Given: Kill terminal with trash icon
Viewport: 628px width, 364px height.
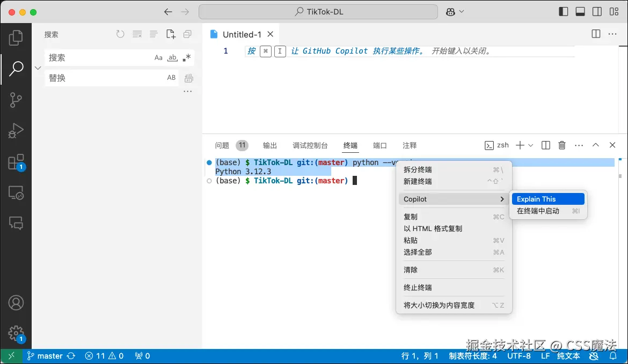Looking at the screenshot, I should click(562, 145).
